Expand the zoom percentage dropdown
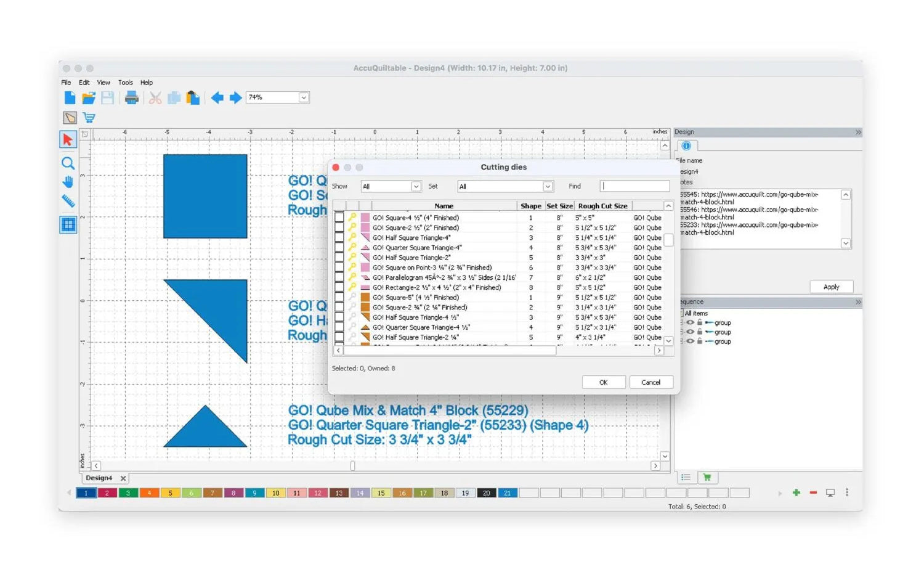 click(303, 97)
